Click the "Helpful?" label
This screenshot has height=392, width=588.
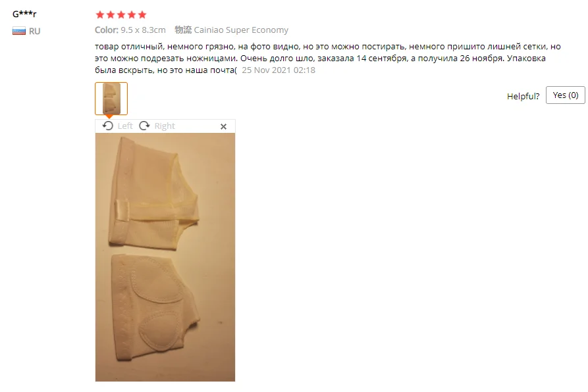tap(523, 96)
